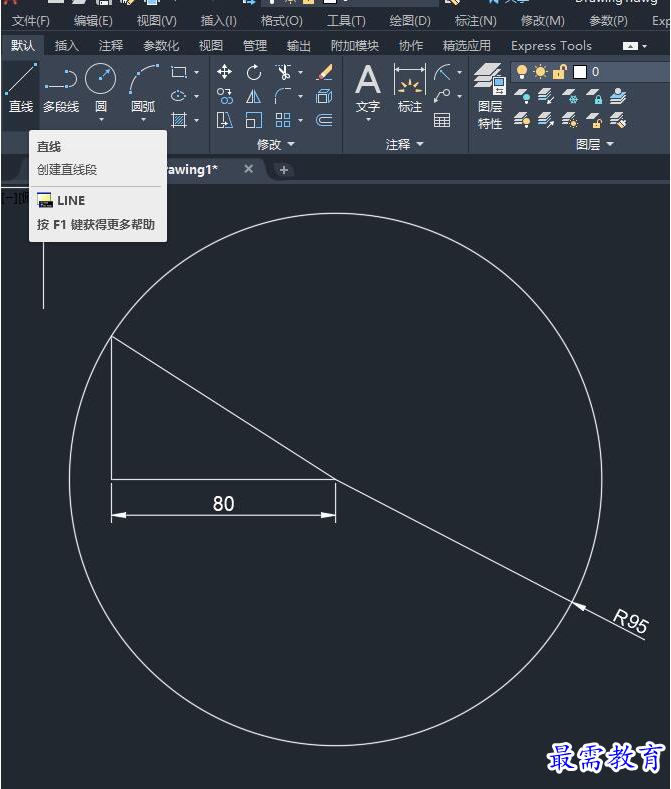Viewport: 671px width, 789px height.
Task: Activate the Copy objects tool
Action: point(224,96)
